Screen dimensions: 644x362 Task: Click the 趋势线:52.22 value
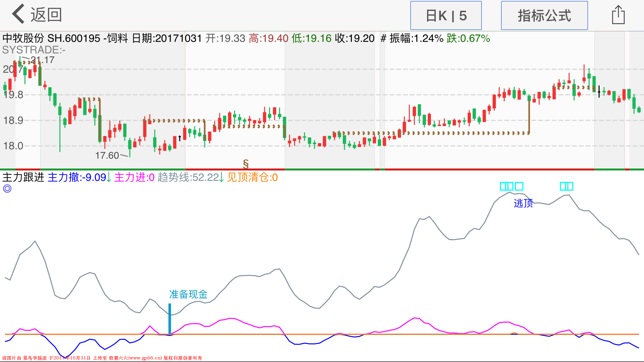[x=188, y=177]
